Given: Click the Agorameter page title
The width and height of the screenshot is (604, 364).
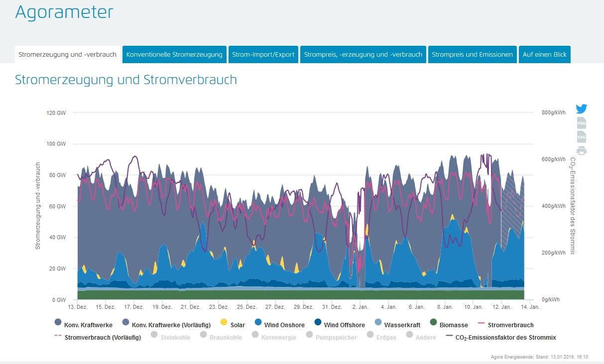Looking at the screenshot, I should (x=64, y=12).
